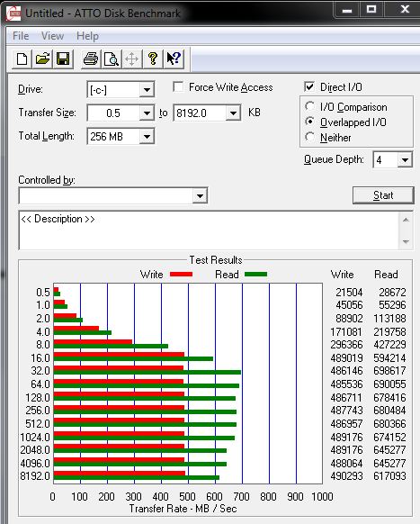Click the ATTO application icon in title bar
The height and width of the screenshot is (524, 420).
coord(13,13)
